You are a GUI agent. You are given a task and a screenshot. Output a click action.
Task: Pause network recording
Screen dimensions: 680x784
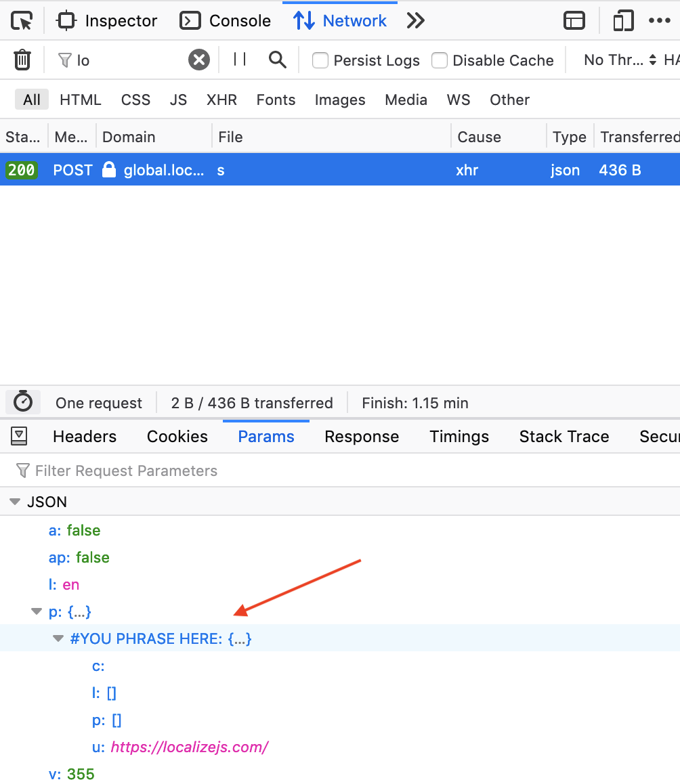(x=240, y=60)
